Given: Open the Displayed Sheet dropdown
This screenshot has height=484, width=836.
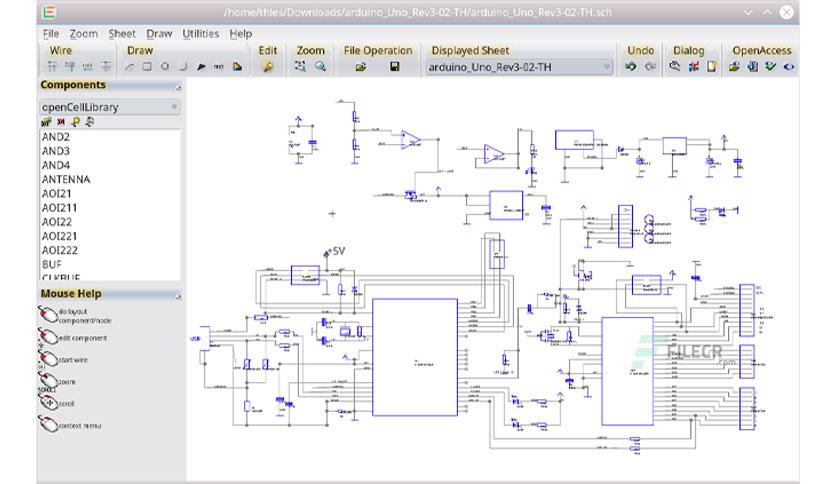Looking at the screenshot, I should (519, 67).
